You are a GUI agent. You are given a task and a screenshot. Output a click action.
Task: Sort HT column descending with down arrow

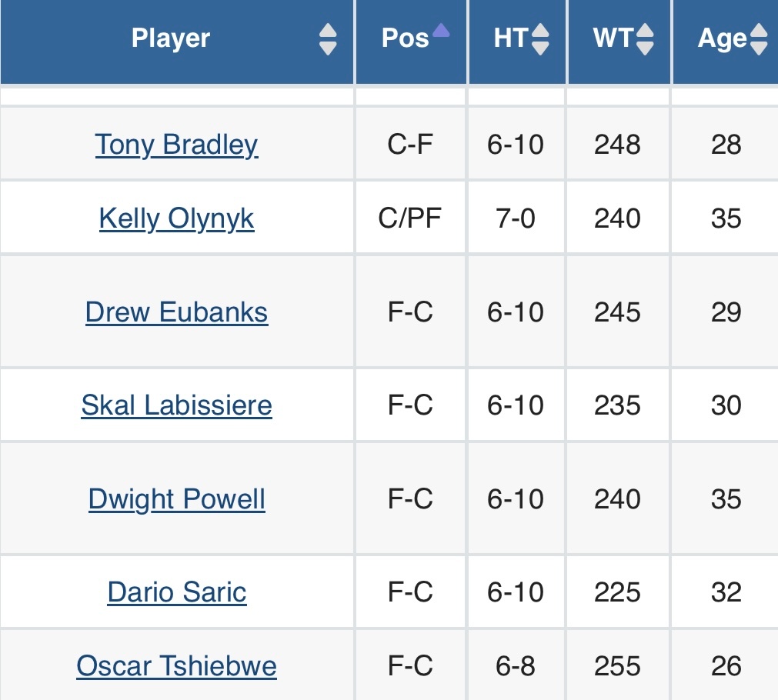click(540, 48)
